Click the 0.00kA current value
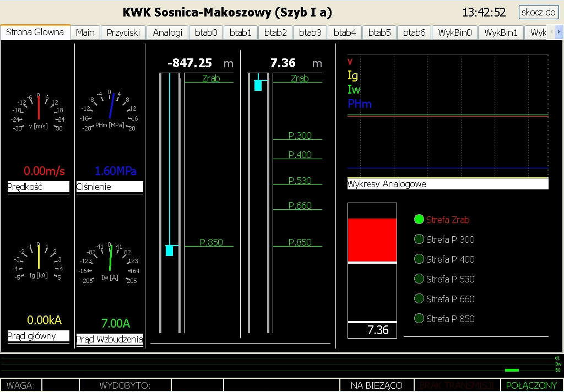Screen dimensions: 564x392 44,320
